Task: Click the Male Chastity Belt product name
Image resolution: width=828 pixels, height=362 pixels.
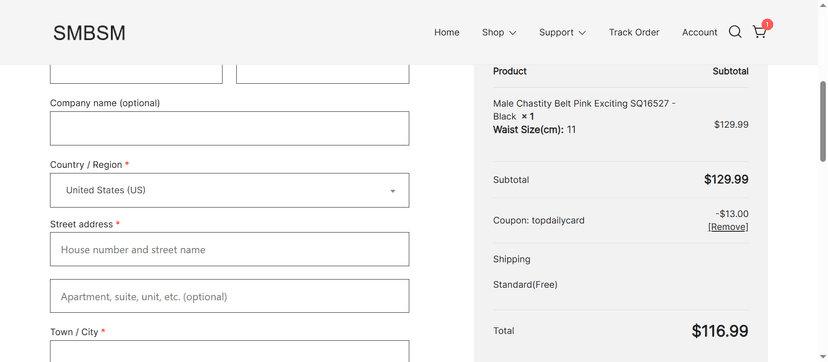Action: (x=584, y=110)
